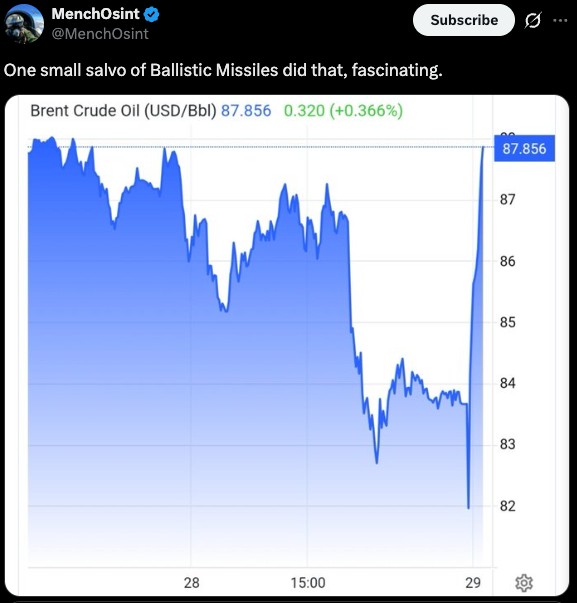577x603 pixels.
Task: Click the 85 price axis label
Action: pos(507,322)
